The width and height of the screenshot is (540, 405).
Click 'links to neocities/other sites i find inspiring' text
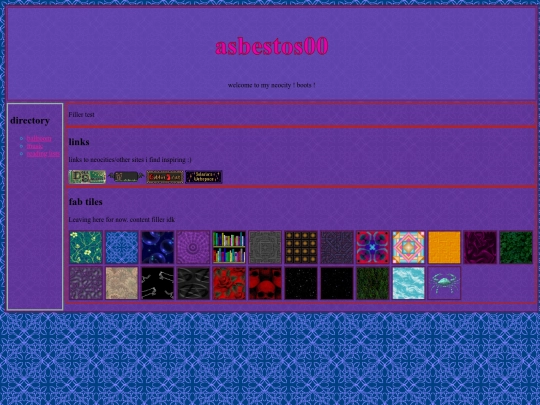pyautogui.click(x=130, y=160)
